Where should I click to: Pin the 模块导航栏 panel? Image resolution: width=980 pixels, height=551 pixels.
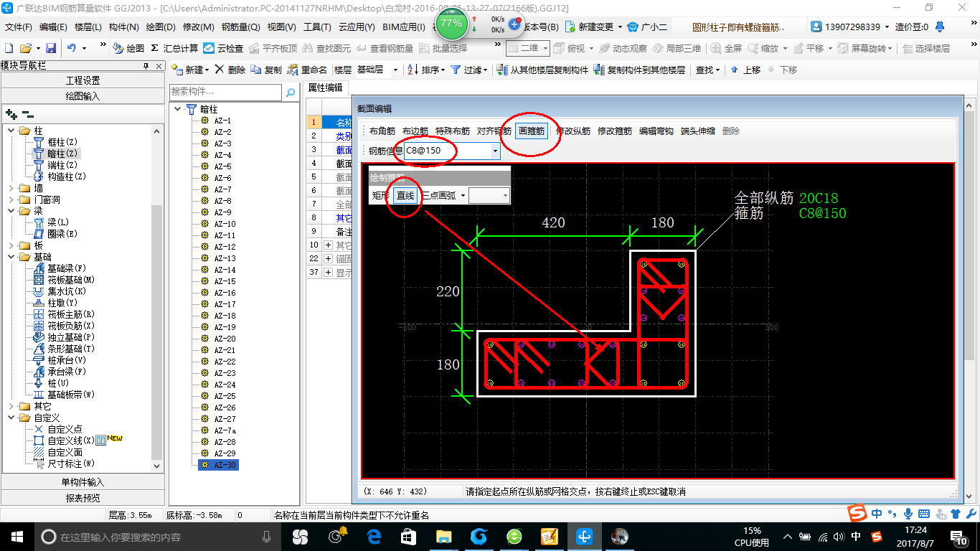[x=146, y=65]
